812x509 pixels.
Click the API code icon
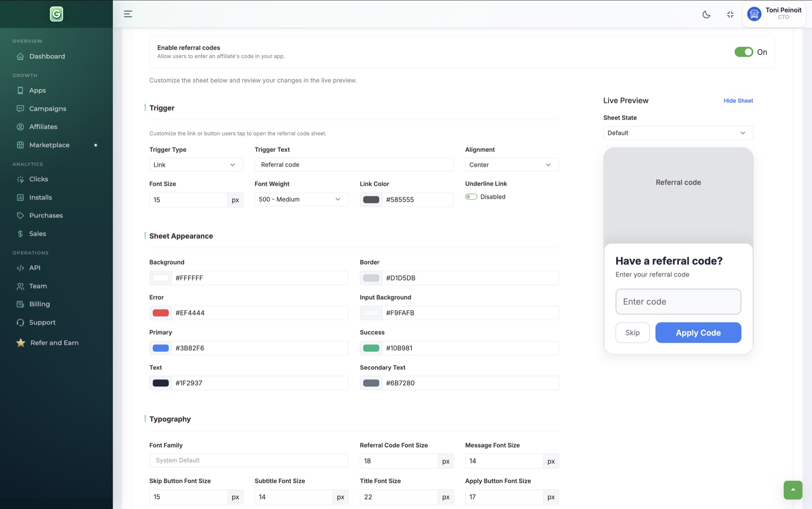click(20, 268)
